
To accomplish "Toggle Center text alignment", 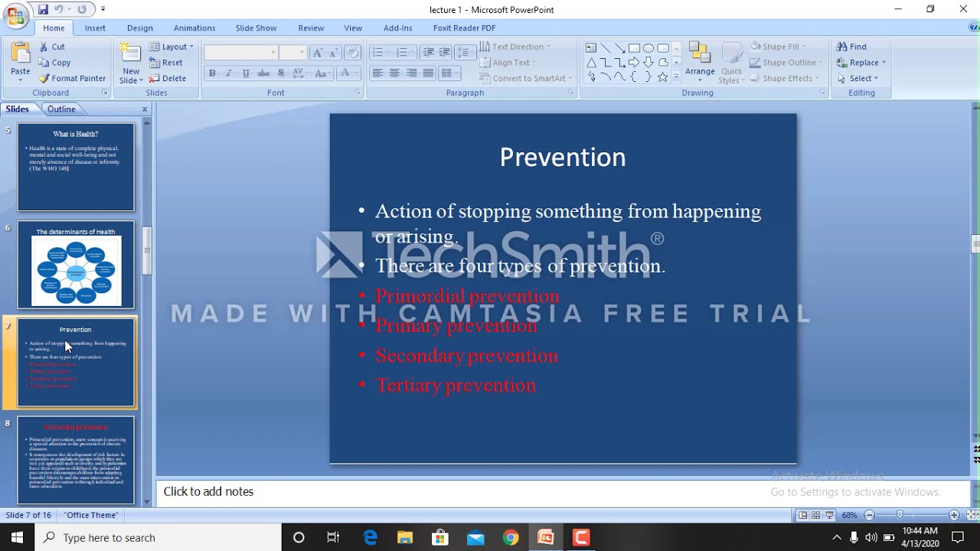I will pos(394,73).
